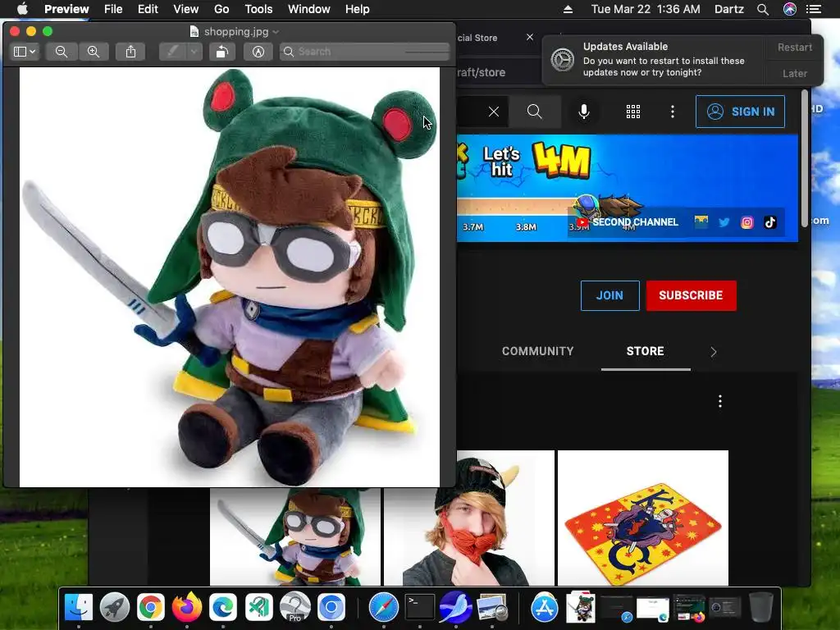
Task: Open the sidebar view menu in Preview
Action: click(x=25, y=52)
